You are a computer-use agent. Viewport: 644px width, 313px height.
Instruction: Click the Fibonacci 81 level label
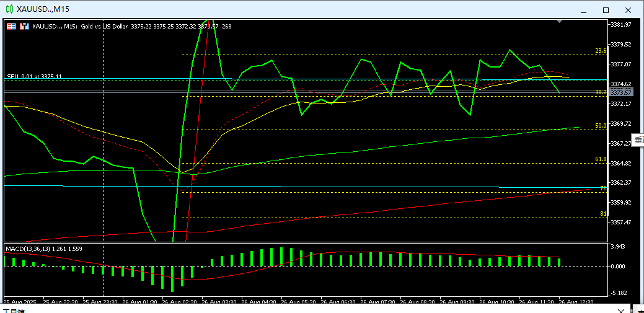[603, 214]
